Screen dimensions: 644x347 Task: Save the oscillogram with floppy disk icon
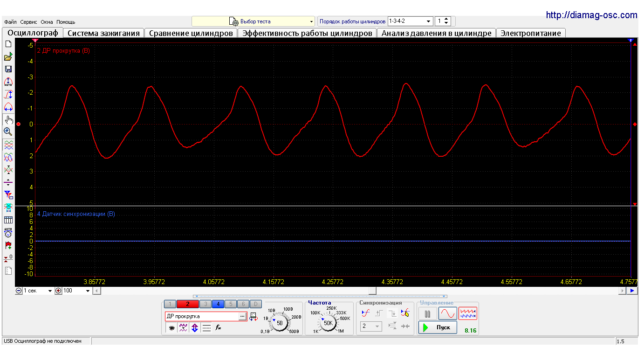8,69
